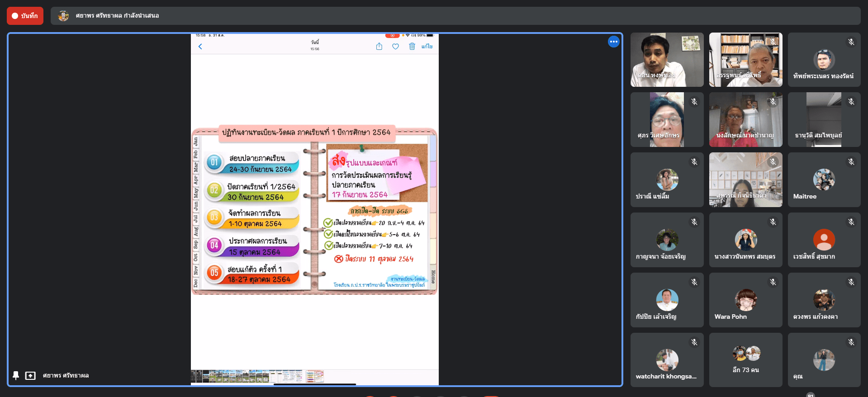The height and width of the screenshot is (397, 868).
Task: Click the scroll bar under photo thumbnail strip
Action: point(315,384)
